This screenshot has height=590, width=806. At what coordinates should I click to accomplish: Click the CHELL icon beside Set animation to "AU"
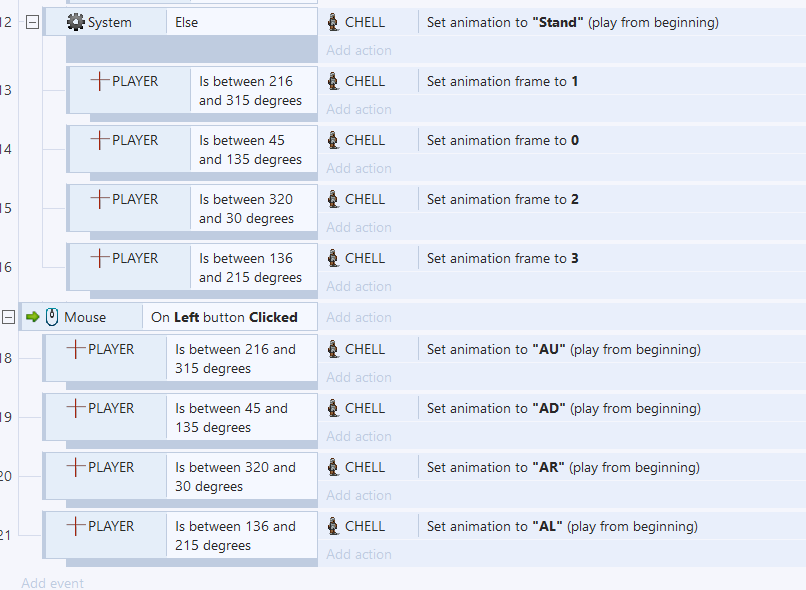point(333,349)
